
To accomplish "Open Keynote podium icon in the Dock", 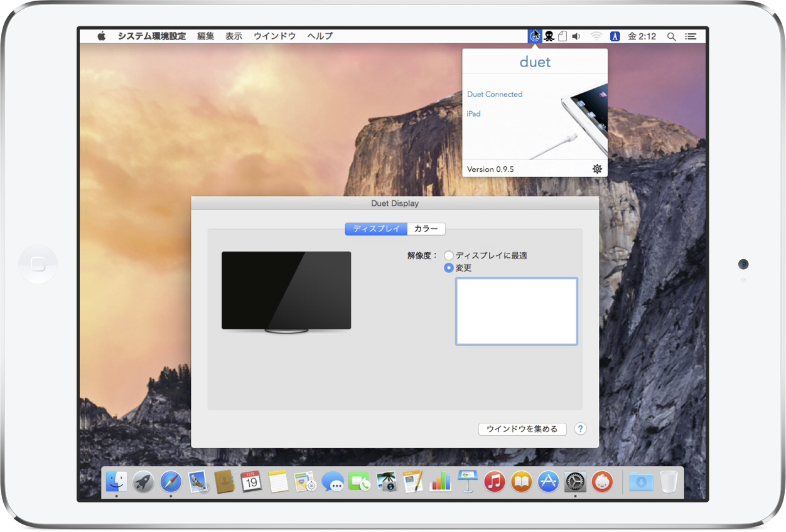I will click(468, 482).
